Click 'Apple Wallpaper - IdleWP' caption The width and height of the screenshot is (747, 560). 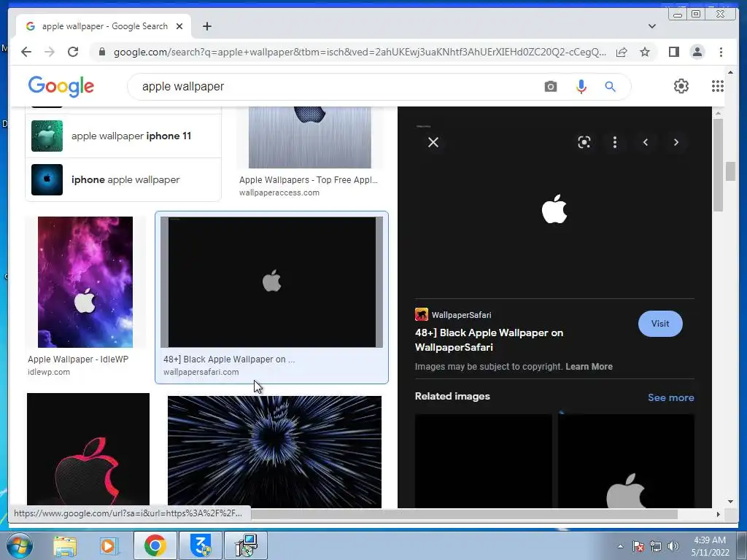78,359
